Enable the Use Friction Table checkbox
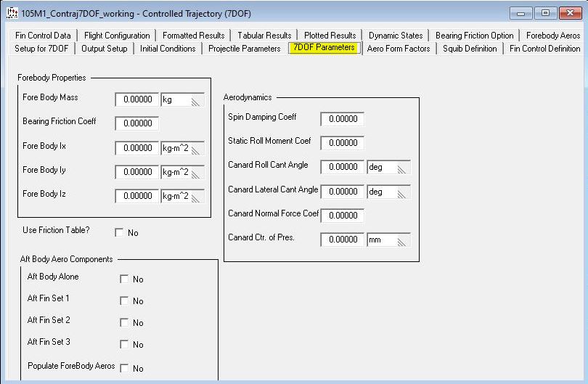The width and height of the screenshot is (588, 384). click(x=120, y=233)
